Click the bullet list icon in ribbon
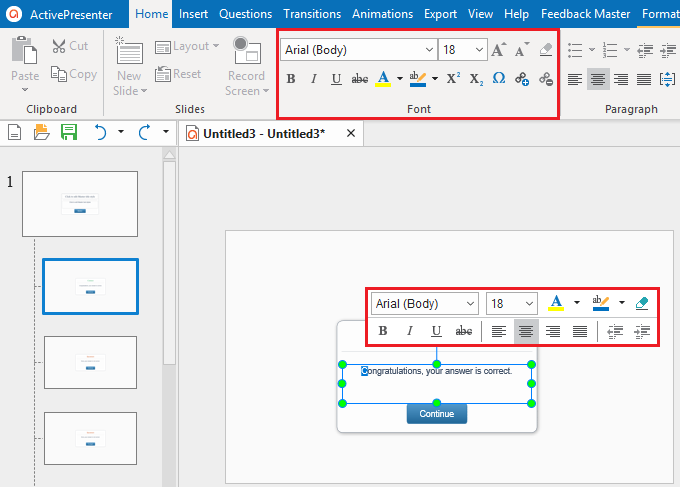Image resolution: width=680 pixels, height=487 pixels. pyautogui.click(x=575, y=50)
